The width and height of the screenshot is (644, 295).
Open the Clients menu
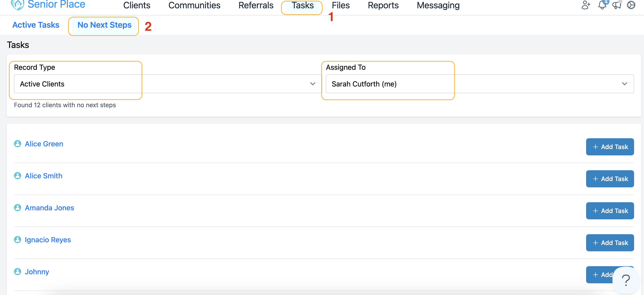pos(137,5)
